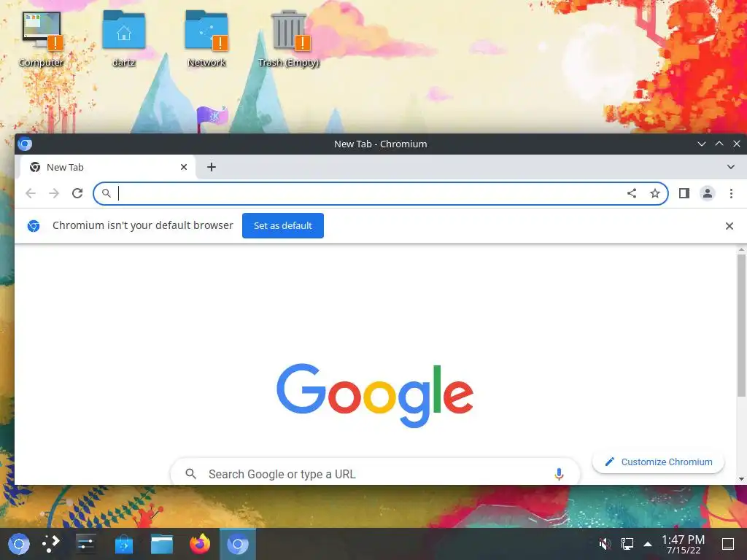This screenshot has width=747, height=560.
Task: Open Customize Chromium
Action: [x=659, y=462]
